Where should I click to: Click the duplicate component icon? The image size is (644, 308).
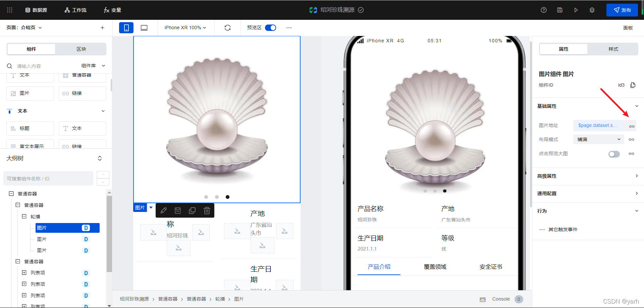pyautogui.click(x=192, y=211)
